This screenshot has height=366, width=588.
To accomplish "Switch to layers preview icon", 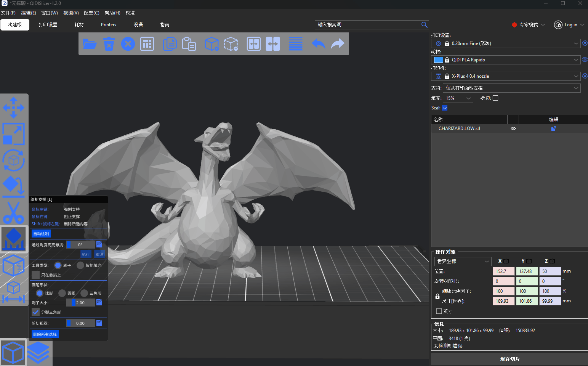I will tap(38, 352).
